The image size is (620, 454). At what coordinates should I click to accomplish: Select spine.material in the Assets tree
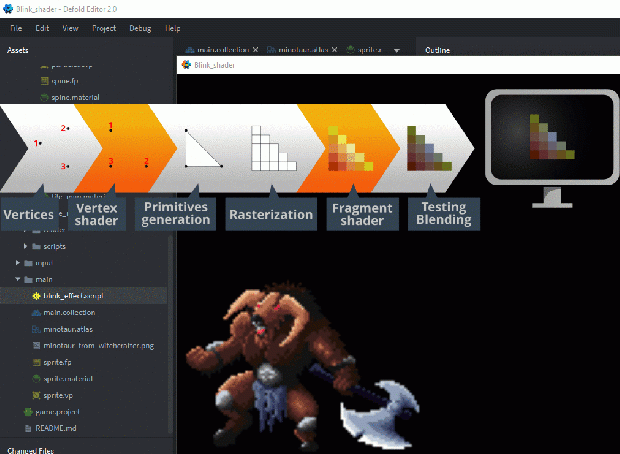[76, 97]
